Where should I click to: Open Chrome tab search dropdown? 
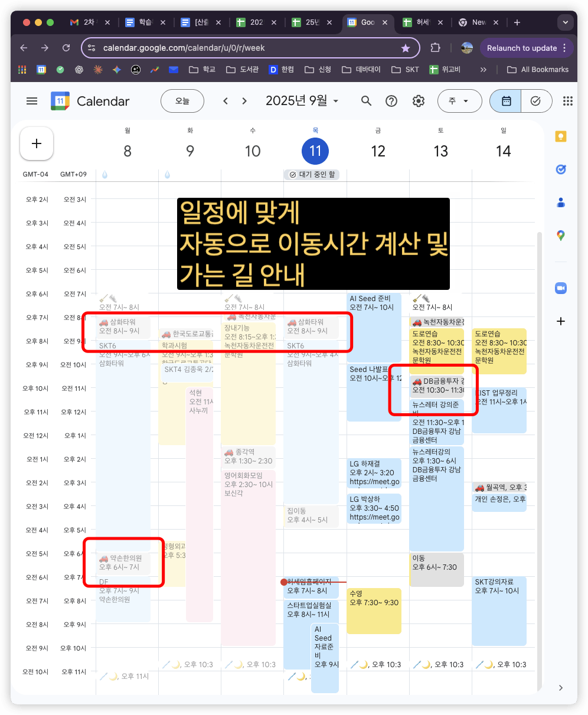566,22
